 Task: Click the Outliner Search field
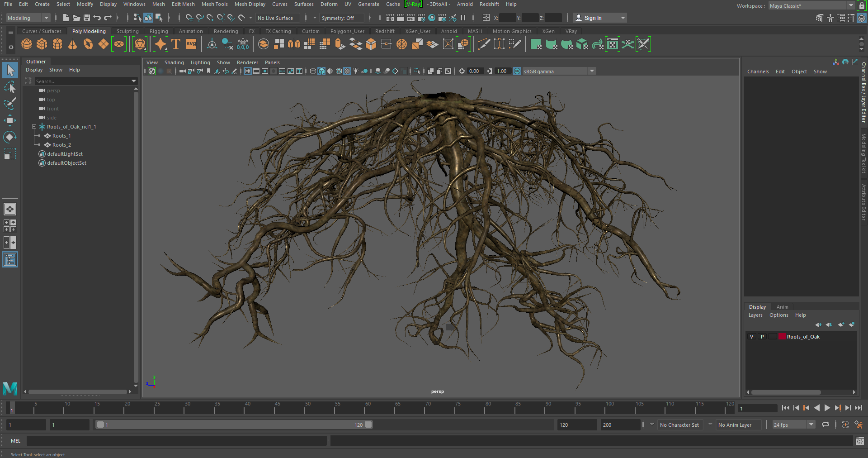(82, 81)
